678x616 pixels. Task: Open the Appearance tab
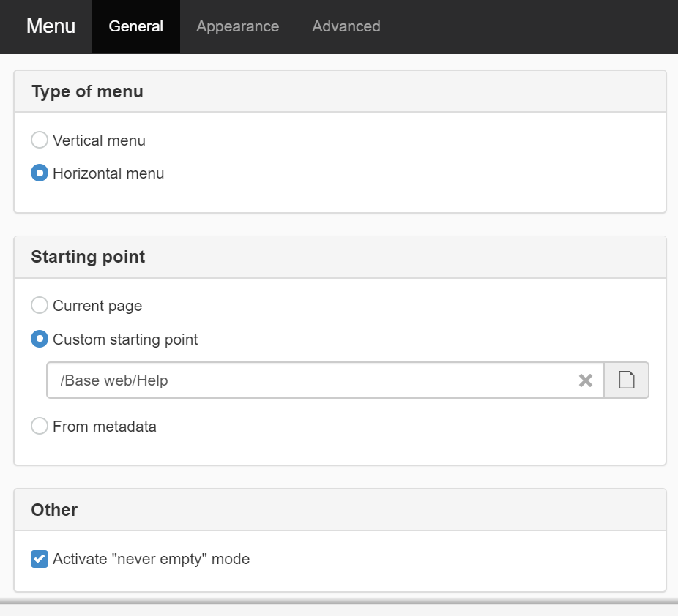(237, 26)
